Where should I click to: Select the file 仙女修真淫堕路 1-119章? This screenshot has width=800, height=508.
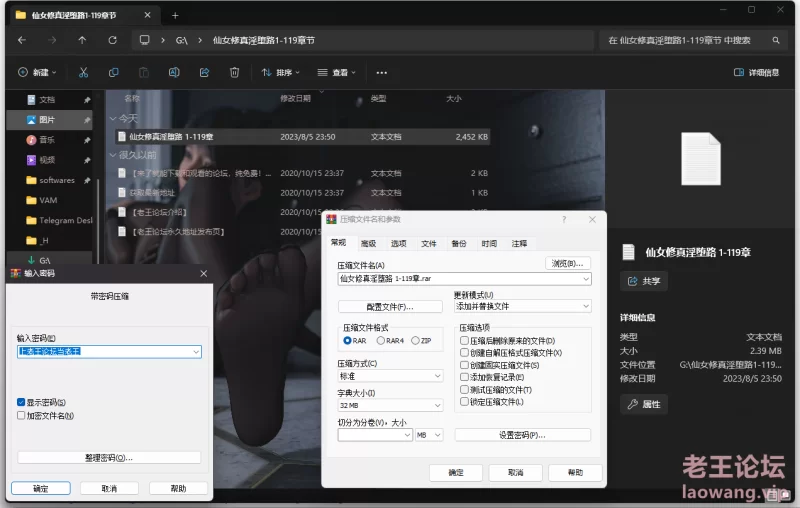(x=303, y=137)
